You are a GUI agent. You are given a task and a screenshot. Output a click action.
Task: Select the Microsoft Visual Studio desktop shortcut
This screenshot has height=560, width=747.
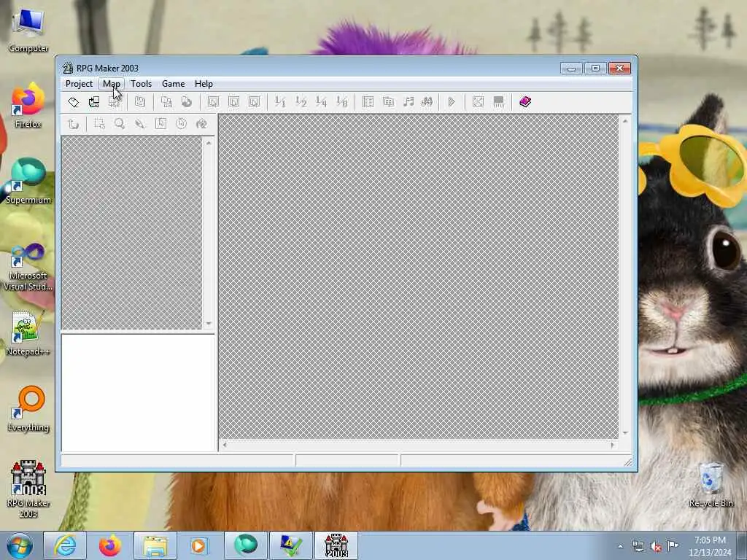(x=28, y=267)
